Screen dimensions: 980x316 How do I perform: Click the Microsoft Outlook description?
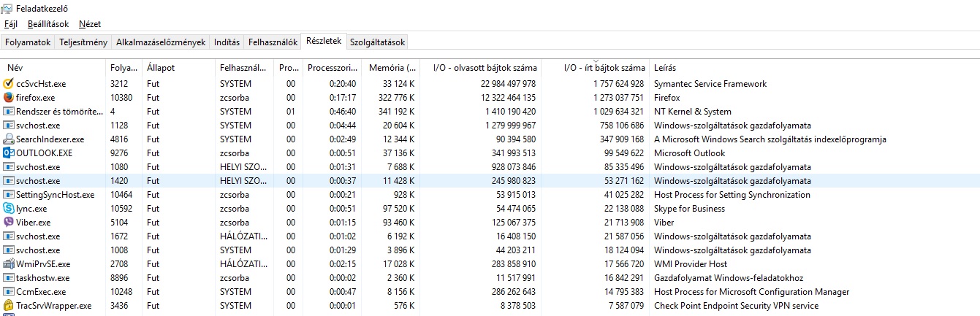pos(689,153)
